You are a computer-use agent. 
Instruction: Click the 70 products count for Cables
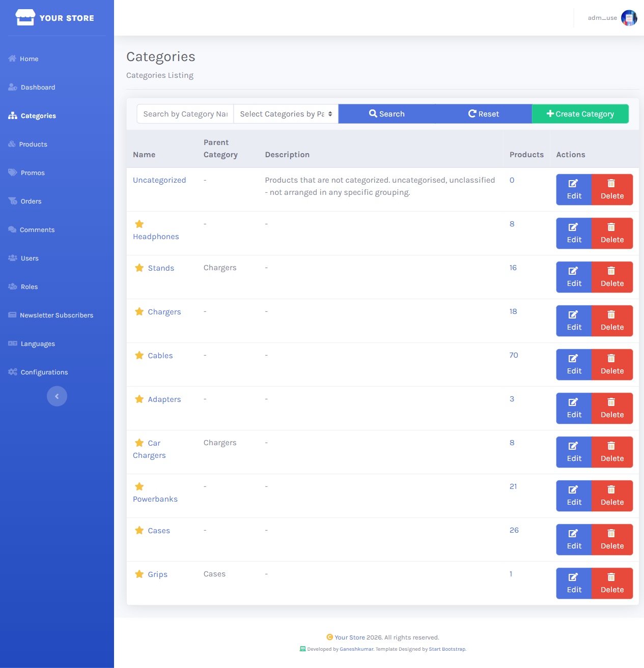[514, 355]
